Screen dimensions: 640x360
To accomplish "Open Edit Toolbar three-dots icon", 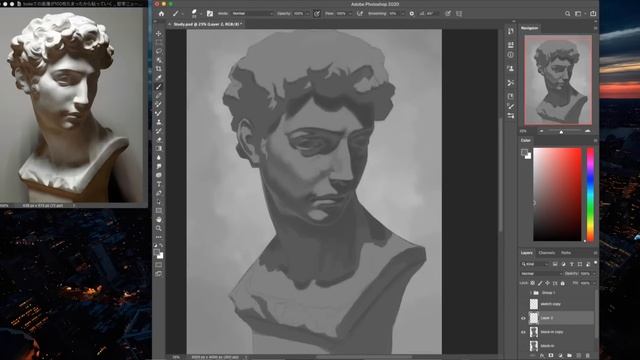I will 159,237.
